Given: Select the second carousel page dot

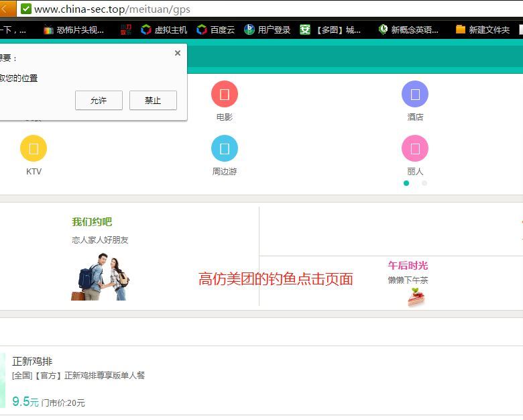Looking at the screenshot, I should pos(424,183).
